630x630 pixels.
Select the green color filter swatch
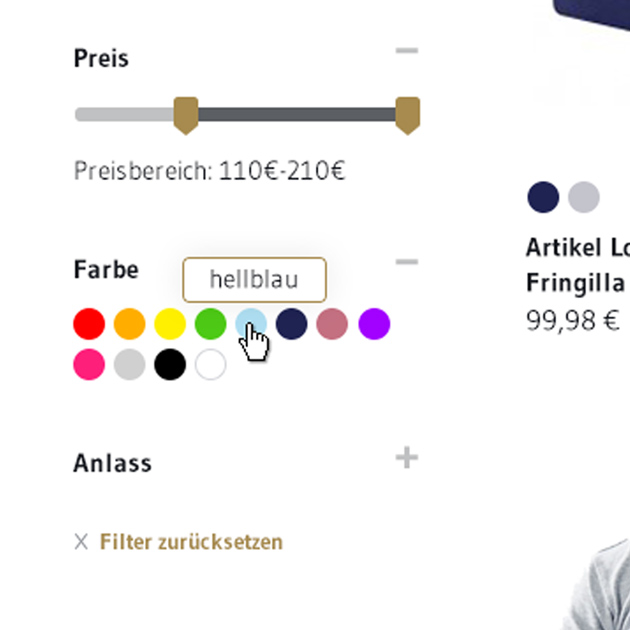[211, 324]
